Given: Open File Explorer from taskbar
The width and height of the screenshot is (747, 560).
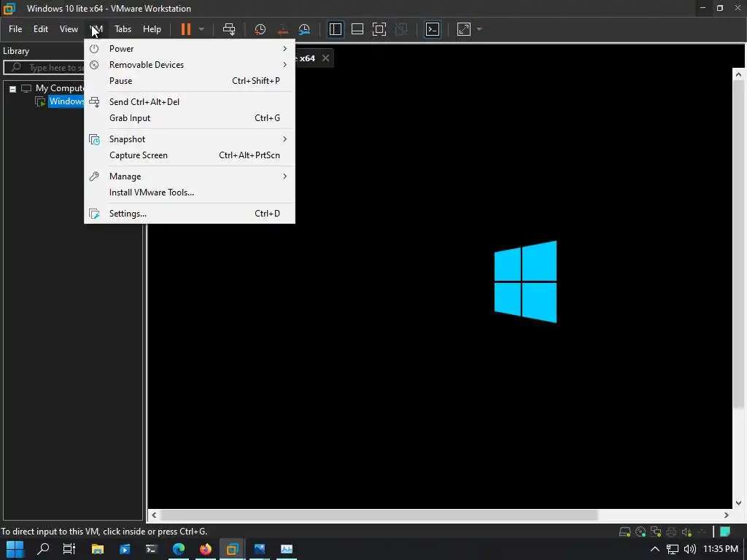Looking at the screenshot, I should pos(97,549).
